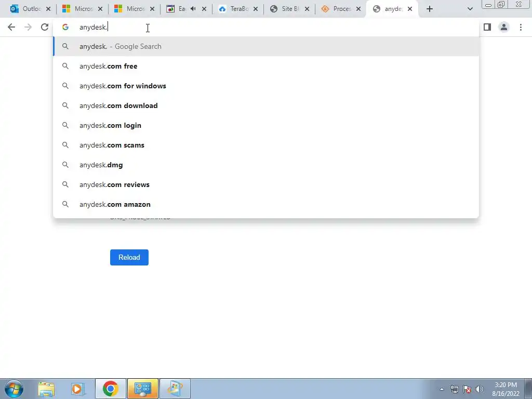Choose suggestion 'anydesk.com for windows'
532x399 pixels.
tap(266, 86)
